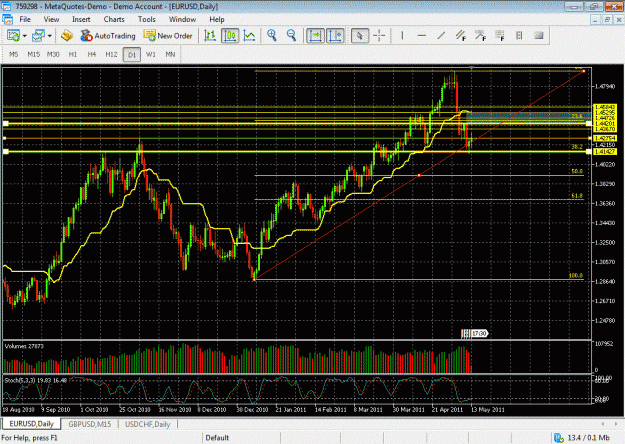Click the chart tabs right arrow

(x=616, y=424)
